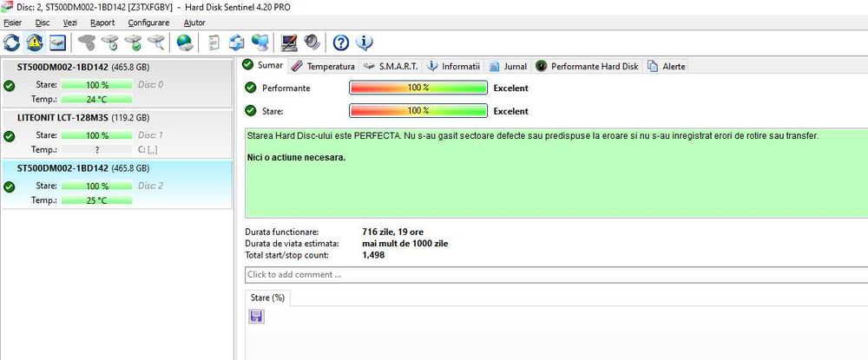Click the start/stop count value '1,498'
868x360 pixels.
coord(373,255)
